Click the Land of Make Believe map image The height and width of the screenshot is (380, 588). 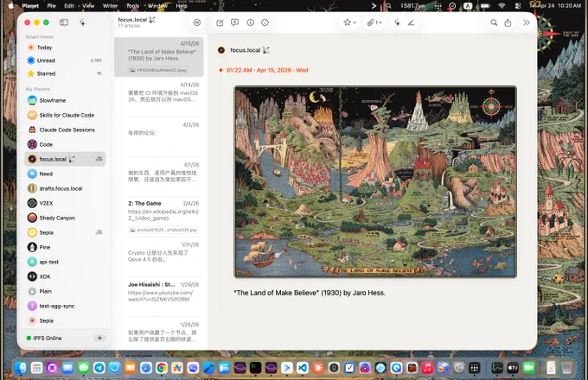(375, 182)
